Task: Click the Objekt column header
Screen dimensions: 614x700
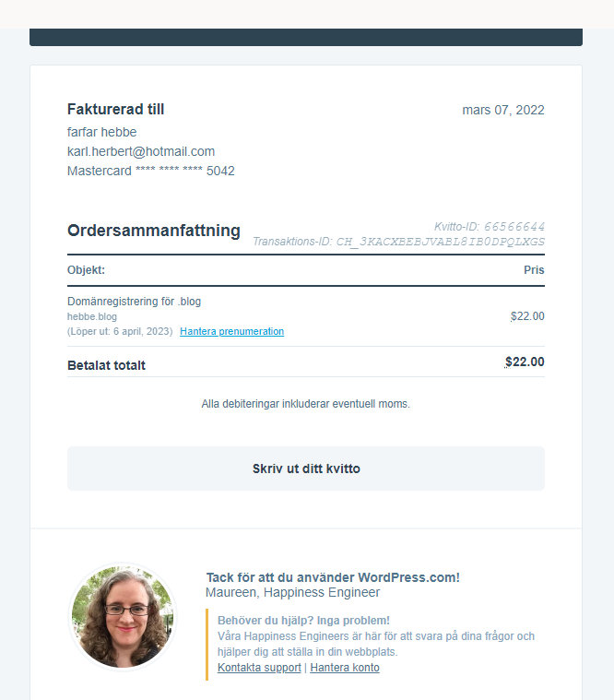Action: tap(86, 270)
